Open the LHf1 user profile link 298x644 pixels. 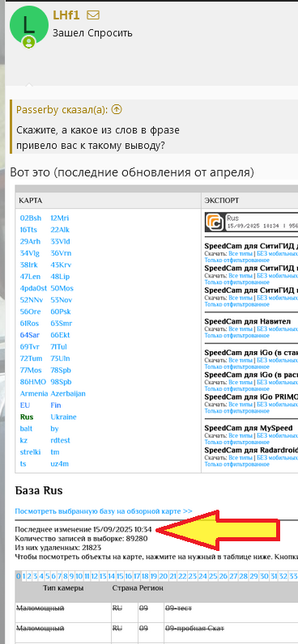(66, 15)
